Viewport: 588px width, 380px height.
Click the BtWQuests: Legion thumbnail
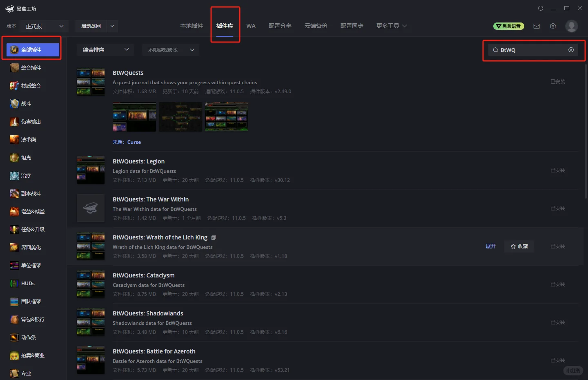point(91,170)
